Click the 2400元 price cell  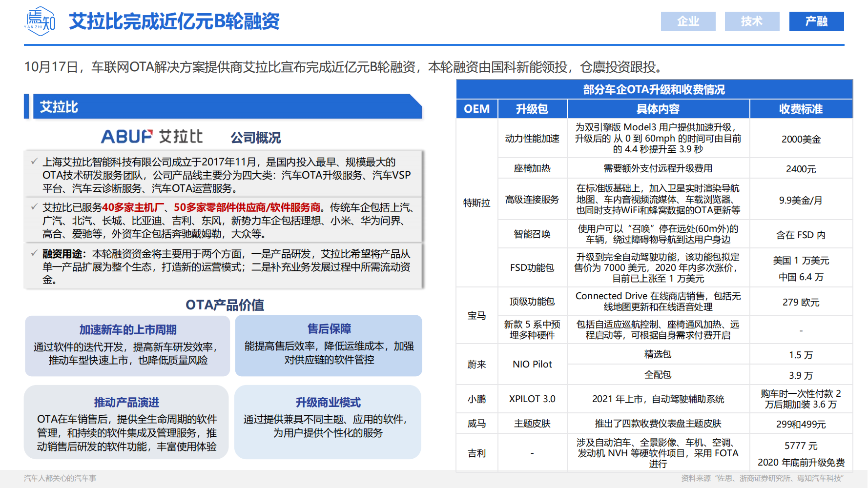(801, 169)
